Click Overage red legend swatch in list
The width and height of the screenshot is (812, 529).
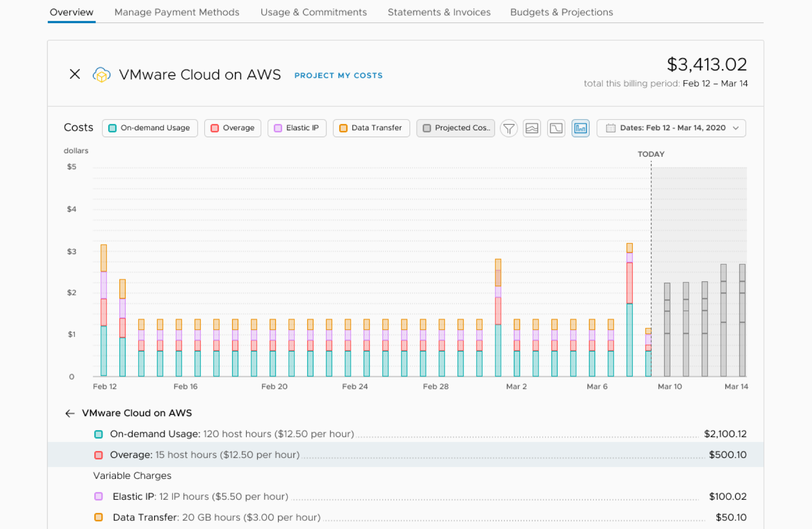(98, 455)
